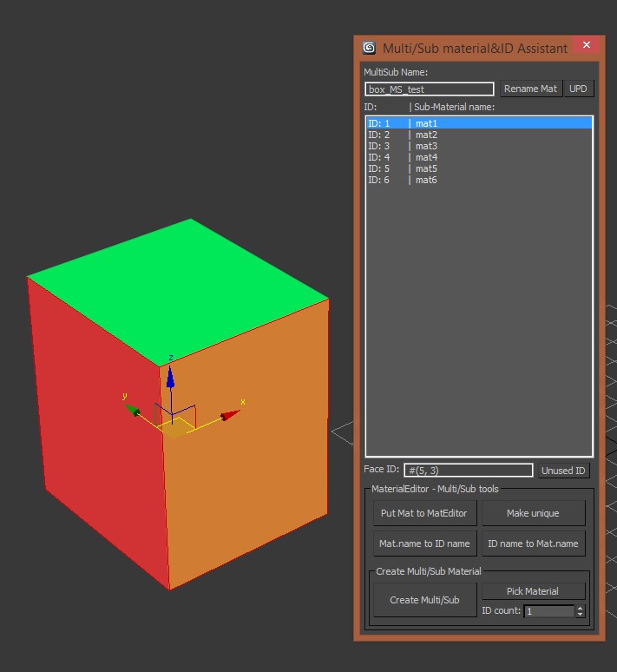Image resolution: width=617 pixels, height=672 pixels.
Task: Select the green top face of the cube
Action: (179, 287)
